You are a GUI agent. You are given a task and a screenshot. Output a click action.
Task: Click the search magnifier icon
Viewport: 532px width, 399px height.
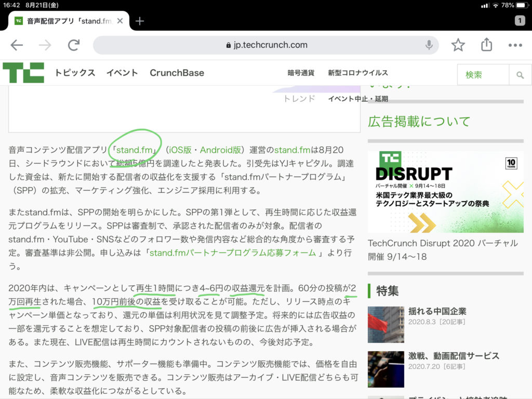tap(520, 75)
